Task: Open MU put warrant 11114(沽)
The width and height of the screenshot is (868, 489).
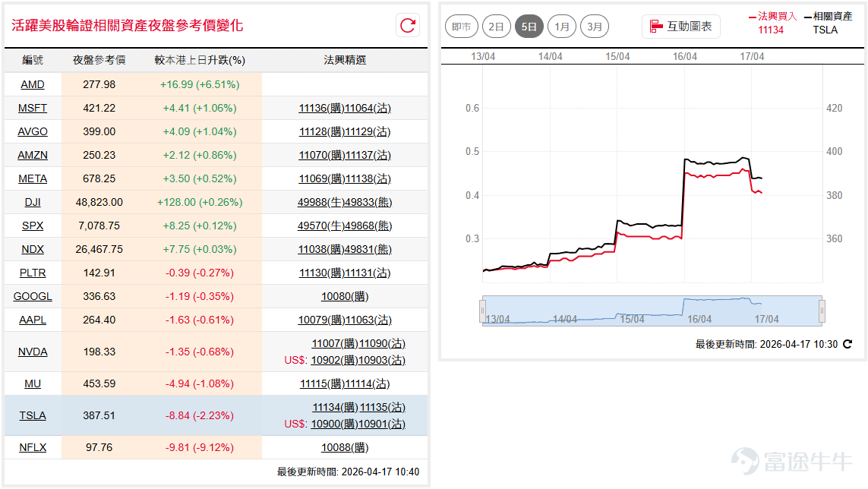Action: click(368, 383)
